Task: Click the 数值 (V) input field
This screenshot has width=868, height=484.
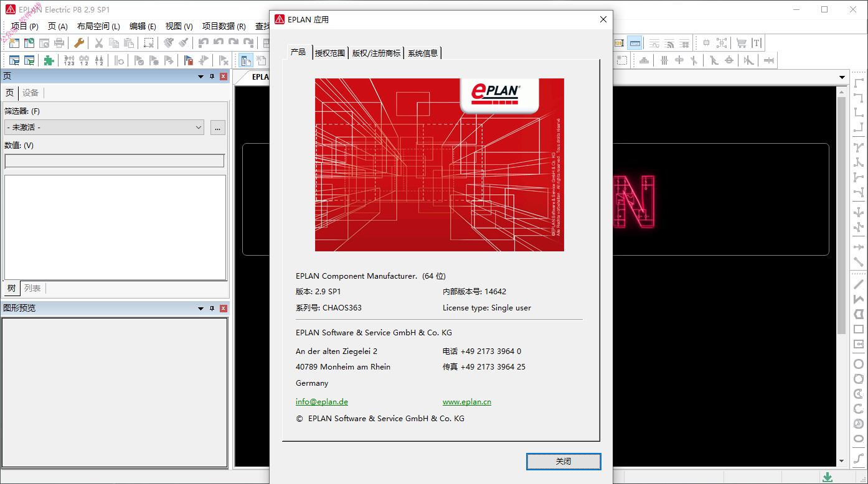Action: (115, 161)
